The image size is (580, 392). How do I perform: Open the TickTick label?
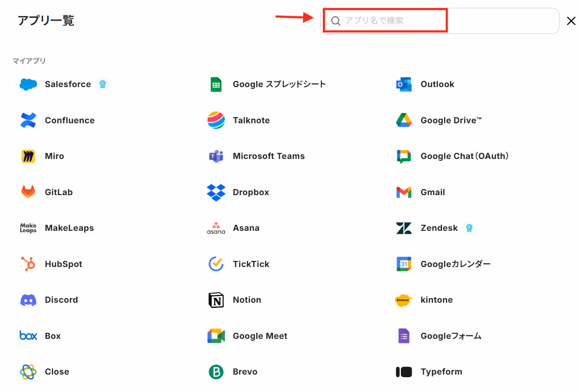251,264
